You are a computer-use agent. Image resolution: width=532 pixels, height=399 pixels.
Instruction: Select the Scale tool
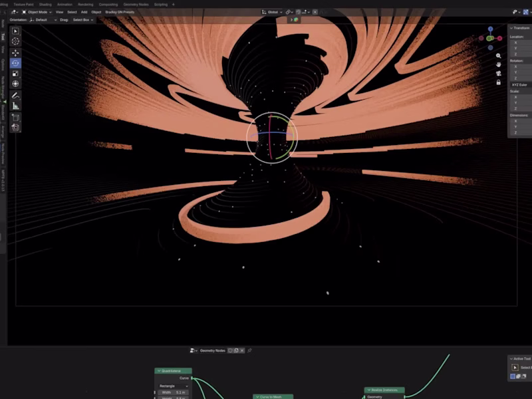tap(15, 74)
